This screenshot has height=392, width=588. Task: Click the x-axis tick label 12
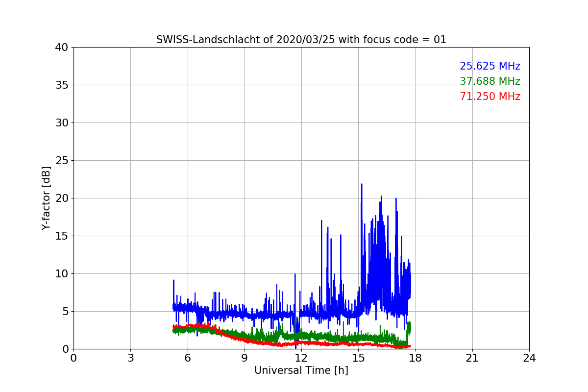(x=301, y=358)
